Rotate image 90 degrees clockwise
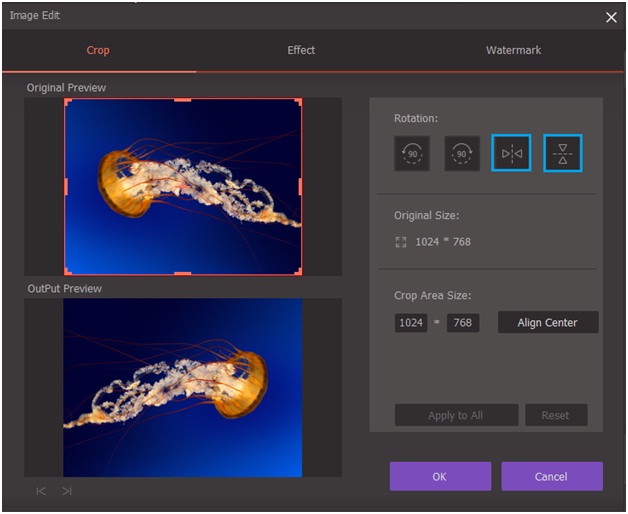Image resolution: width=628 pixels, height=514 pixels. tap(462, 154)
